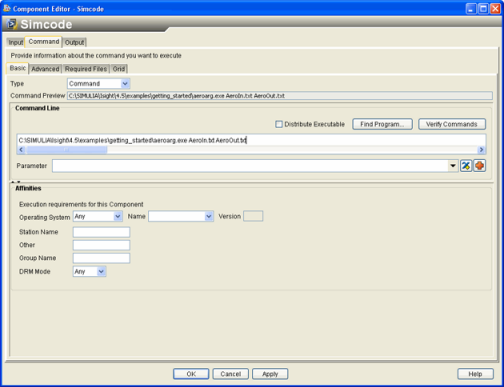Screen dimensions: 504x387
Task: Click into the command line text field
Action: [251, 140]
